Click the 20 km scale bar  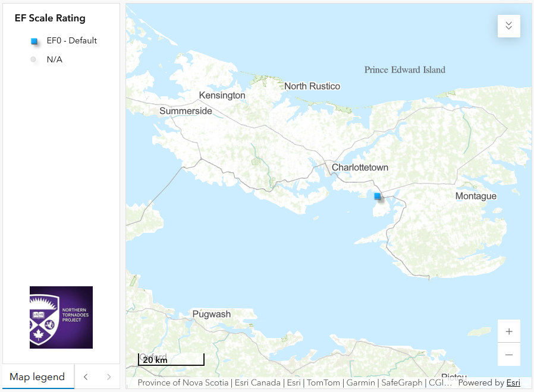(x=171, y=359)
